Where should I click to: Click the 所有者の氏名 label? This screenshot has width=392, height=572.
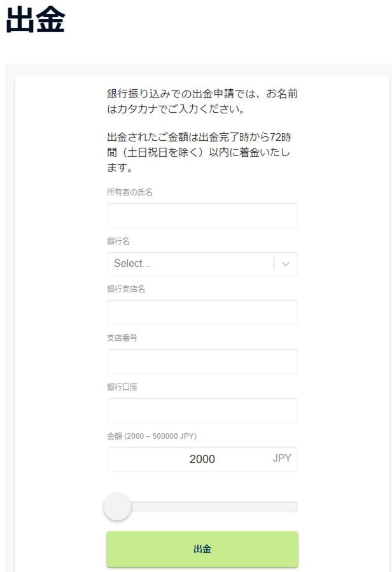coord(130,192)
